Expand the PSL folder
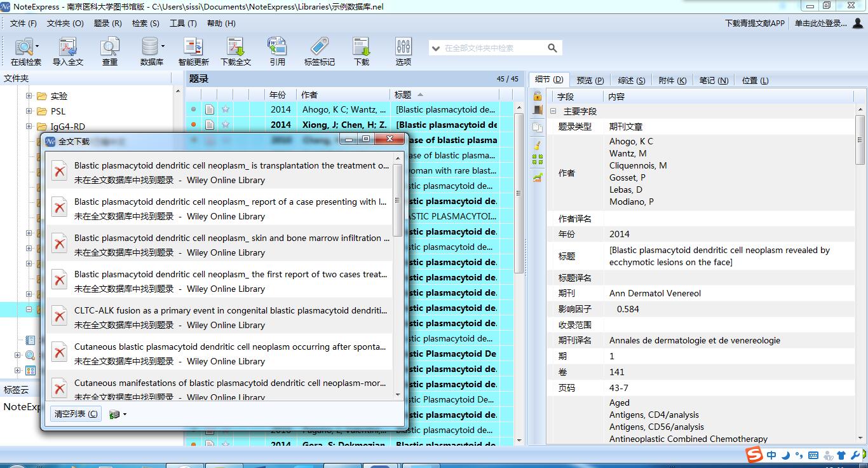 tap(29, 111)
